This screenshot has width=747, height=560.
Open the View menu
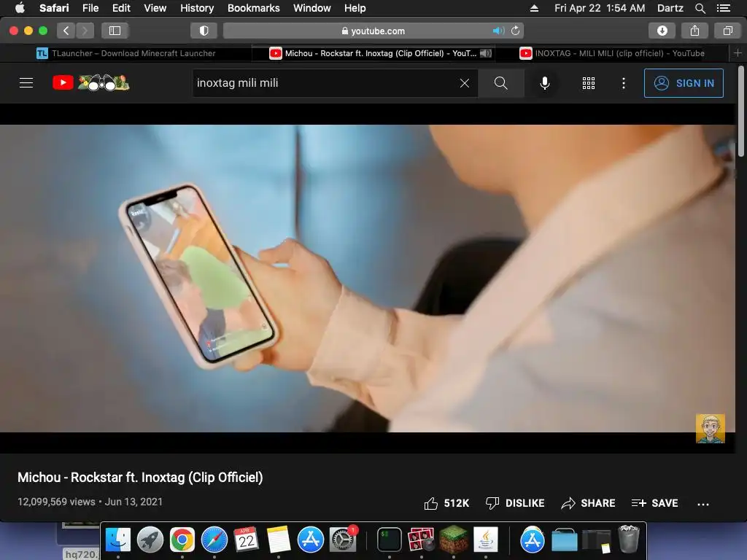(x=155, y=8)
